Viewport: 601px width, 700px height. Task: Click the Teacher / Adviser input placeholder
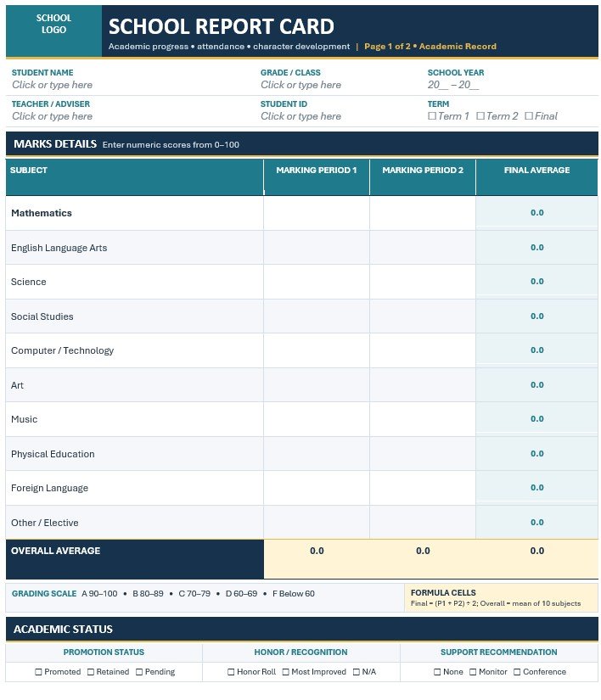53,116
